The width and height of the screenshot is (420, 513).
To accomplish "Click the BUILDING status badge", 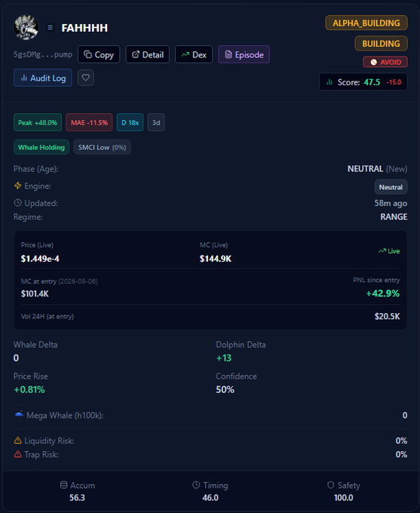I will point(381,43).
